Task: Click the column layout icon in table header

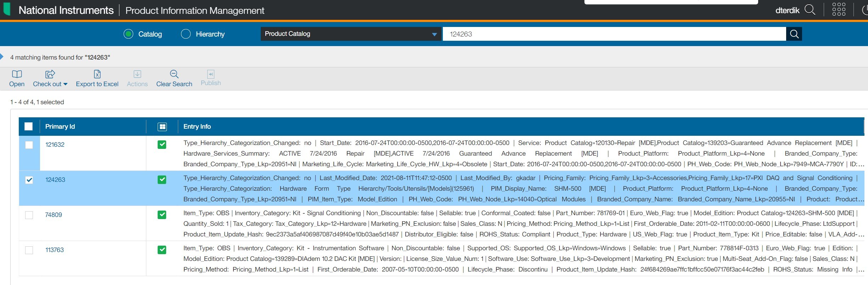Action: point(162,127)
